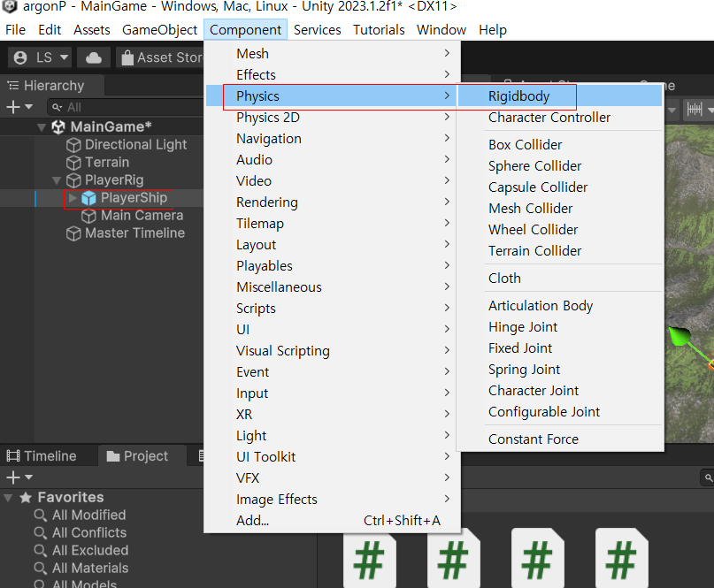The image size is (714, 588).
Task: Open the Tutorials menu
Action: pos(379,30)
